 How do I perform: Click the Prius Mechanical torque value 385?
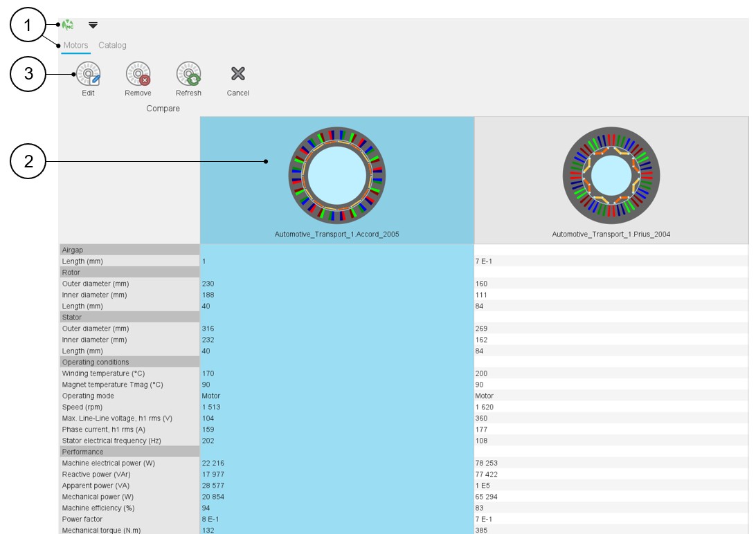[x=481, y=531]
